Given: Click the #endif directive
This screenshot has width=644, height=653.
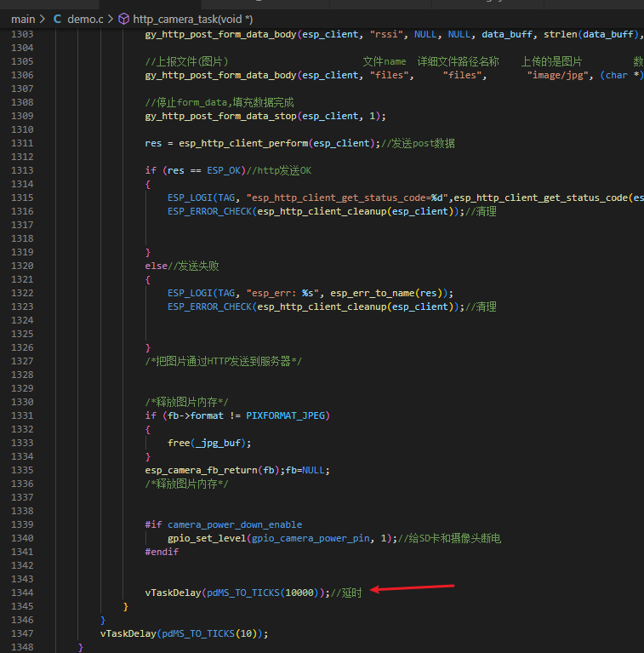Looking at the screenshot, I should click(162, 552).
